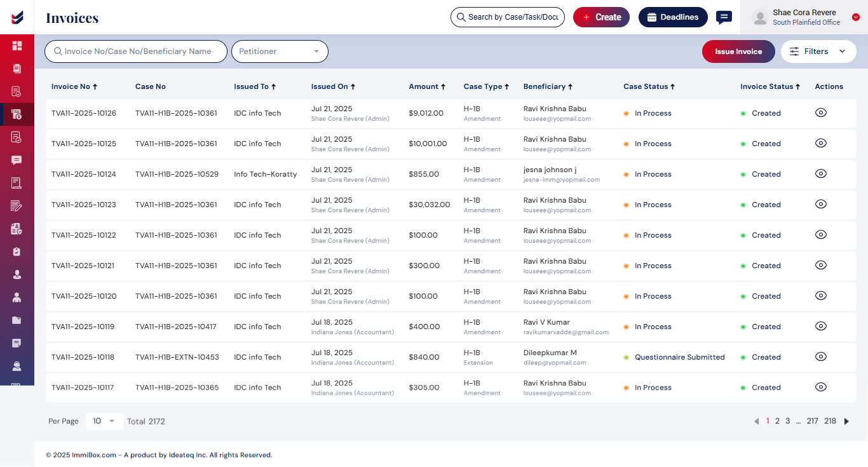
Task: Open the Petitioner dropdown
Action: click(280, 51)
